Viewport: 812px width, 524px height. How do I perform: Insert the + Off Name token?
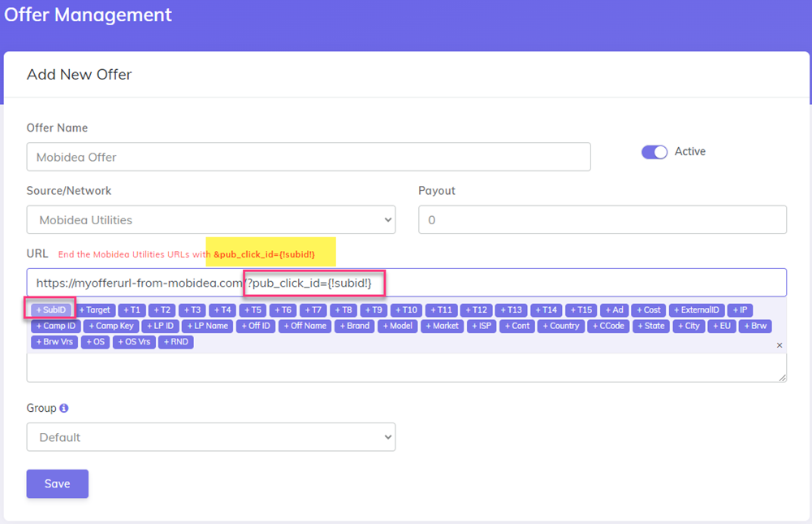(305, 326)
